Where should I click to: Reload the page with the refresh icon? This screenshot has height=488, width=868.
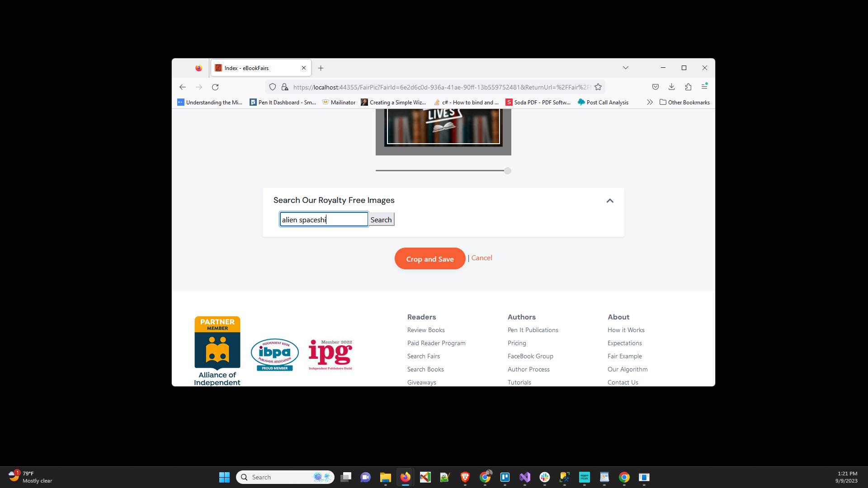click(x=215, y=87)
